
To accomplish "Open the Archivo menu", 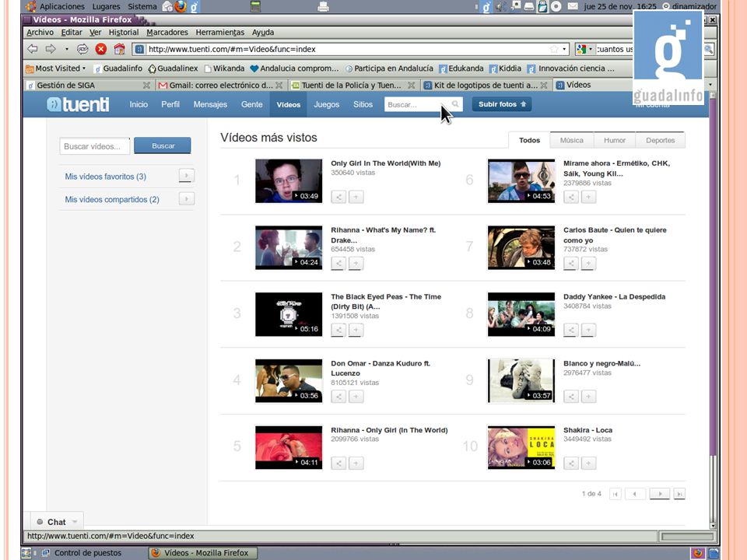I will pos(40,33).
